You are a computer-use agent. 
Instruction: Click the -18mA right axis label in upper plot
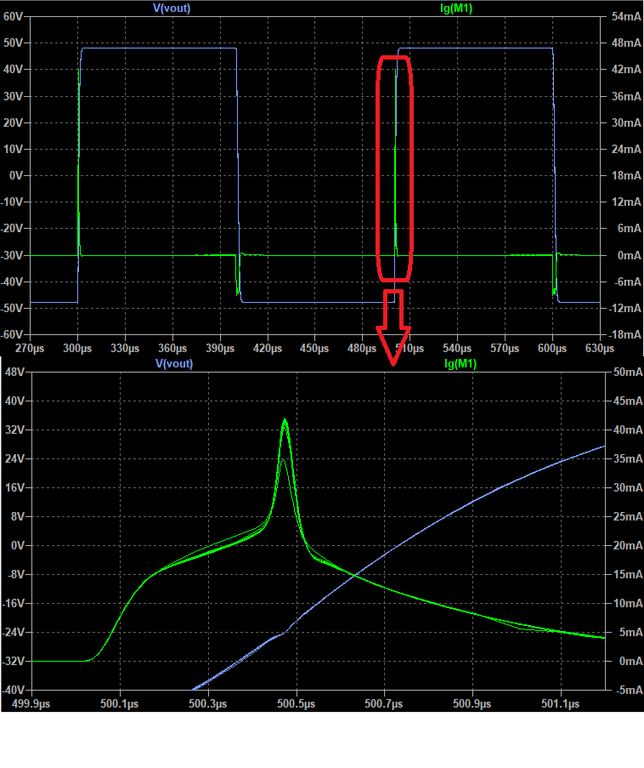click(624, 335)
